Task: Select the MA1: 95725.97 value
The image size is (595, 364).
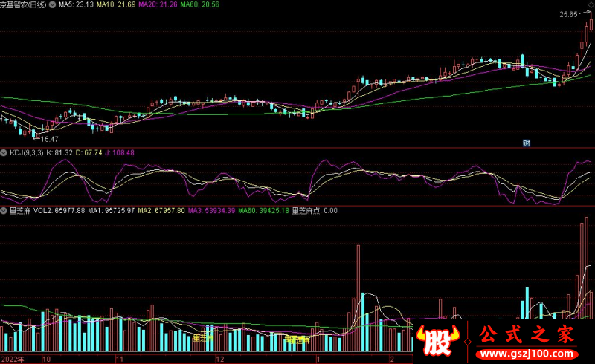Action: pyautogui.click(x=111, y=211)
